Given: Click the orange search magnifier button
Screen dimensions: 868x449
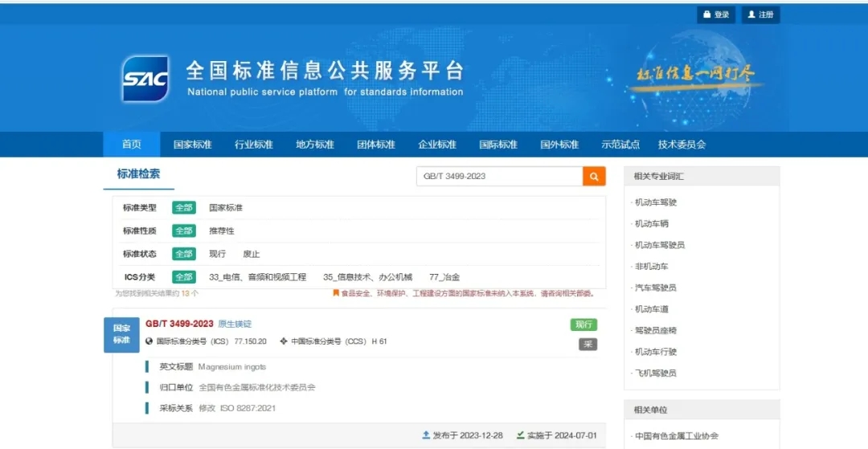Looking at the screenshot, I should tap(594, 177).
